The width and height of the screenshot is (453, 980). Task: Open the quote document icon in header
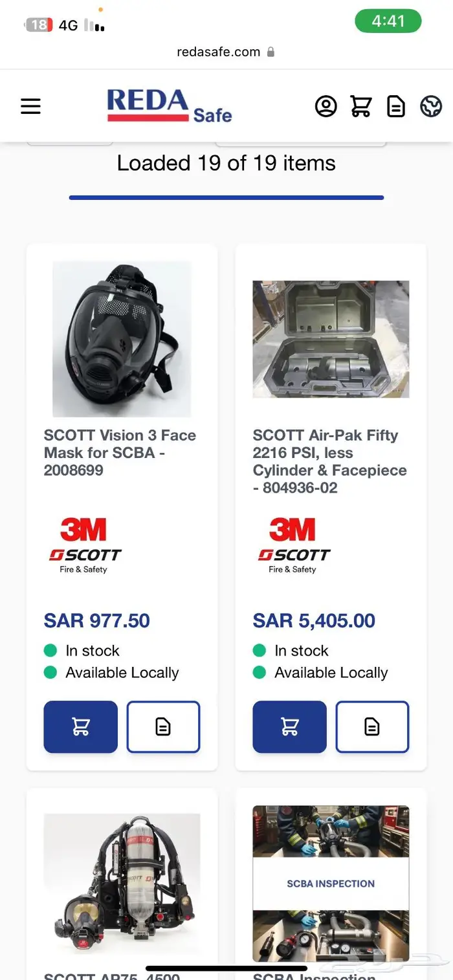pos(396,106)
